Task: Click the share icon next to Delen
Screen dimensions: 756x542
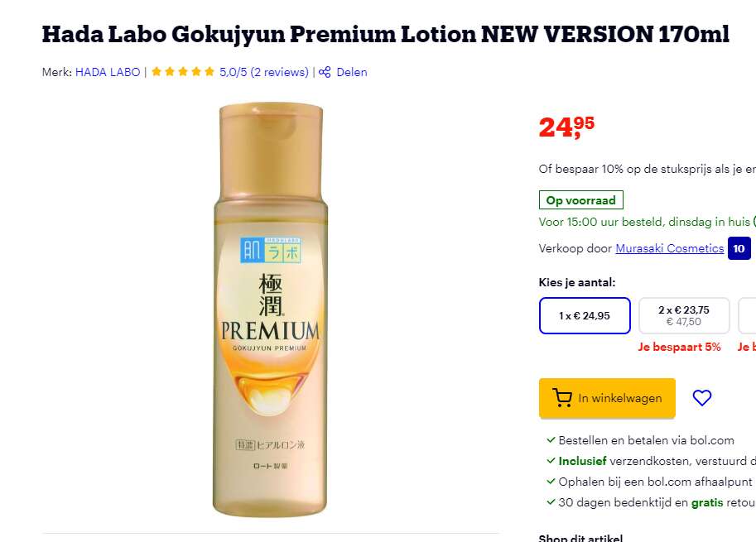Action: click(x=325, y=72)
